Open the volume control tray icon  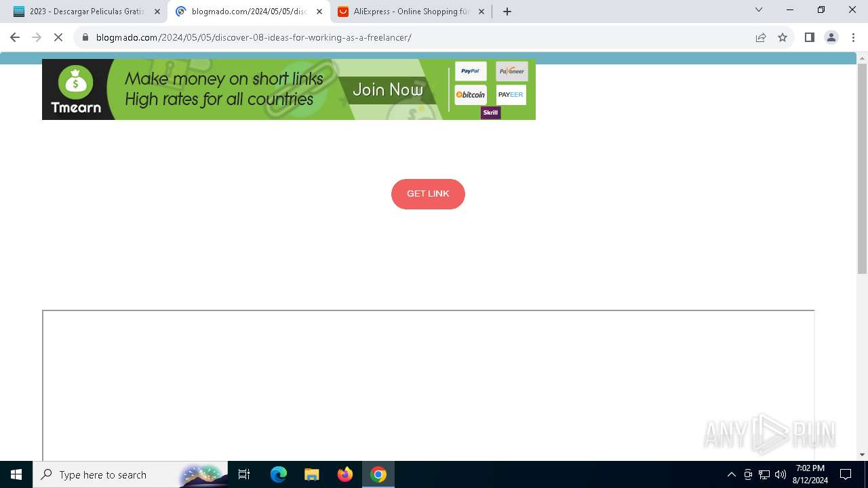[x=781, y=474]
